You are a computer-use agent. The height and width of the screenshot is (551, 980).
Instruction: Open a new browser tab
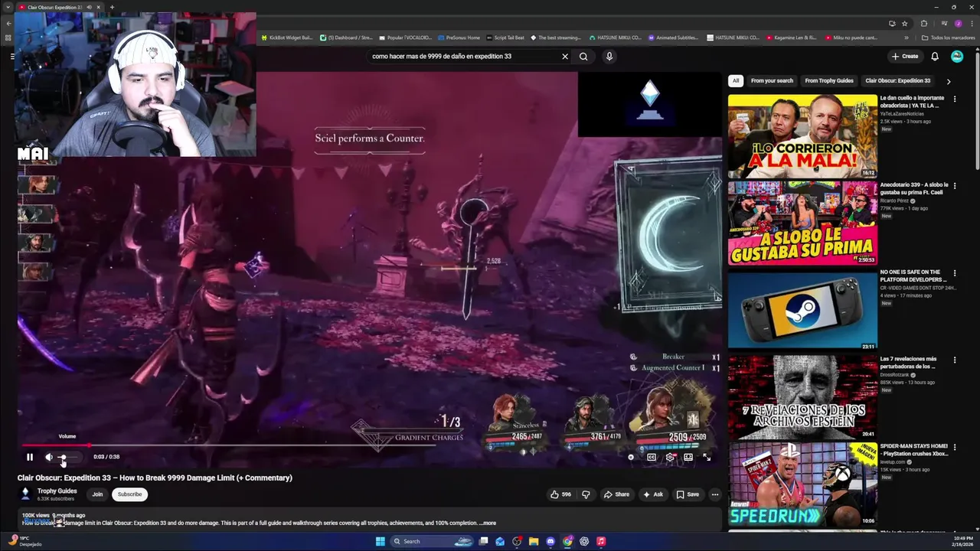[112, 8]
